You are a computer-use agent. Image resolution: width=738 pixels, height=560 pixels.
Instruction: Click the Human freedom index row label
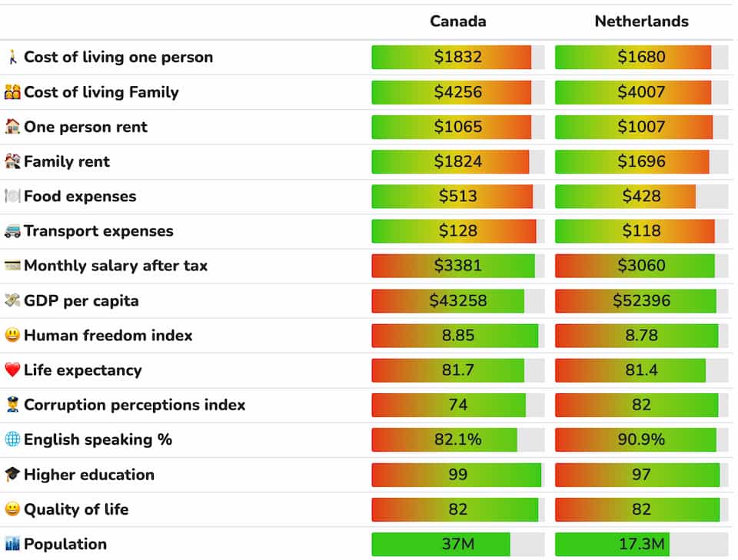(108, 336)
